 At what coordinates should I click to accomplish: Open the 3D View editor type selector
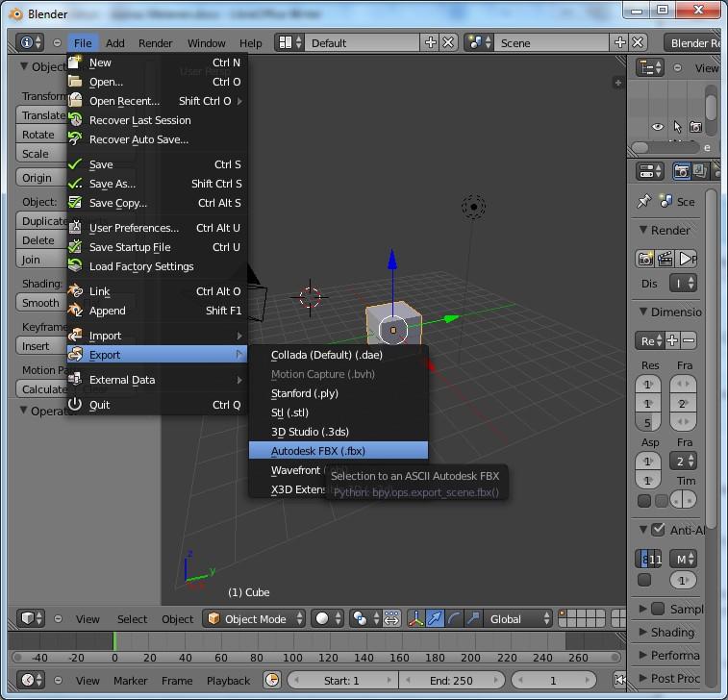pos(31,618)
